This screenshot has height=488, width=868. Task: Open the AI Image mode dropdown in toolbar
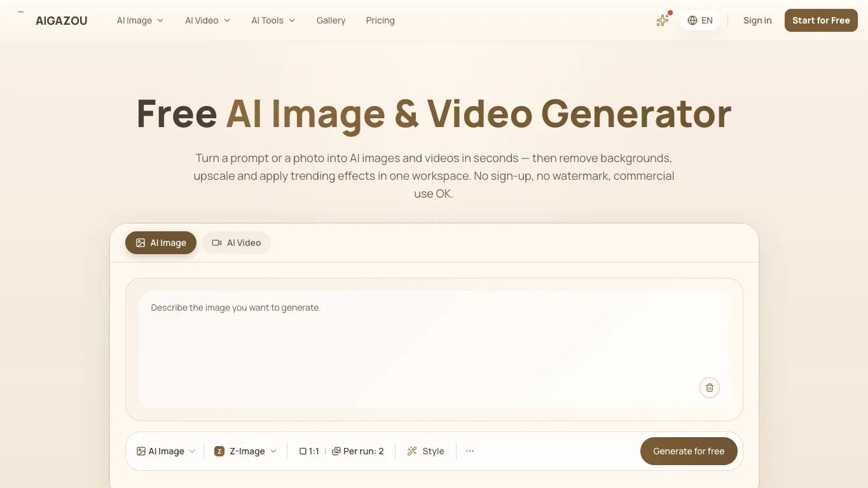(x=166, y=451)
